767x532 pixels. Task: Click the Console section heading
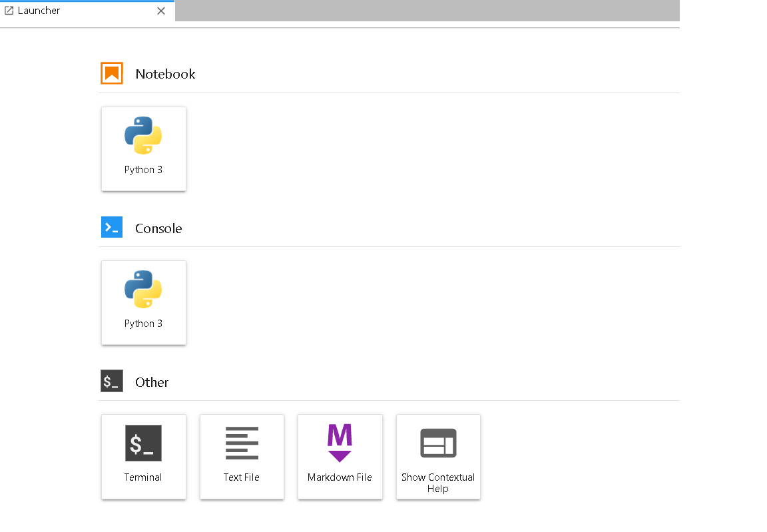coord(158,228)
